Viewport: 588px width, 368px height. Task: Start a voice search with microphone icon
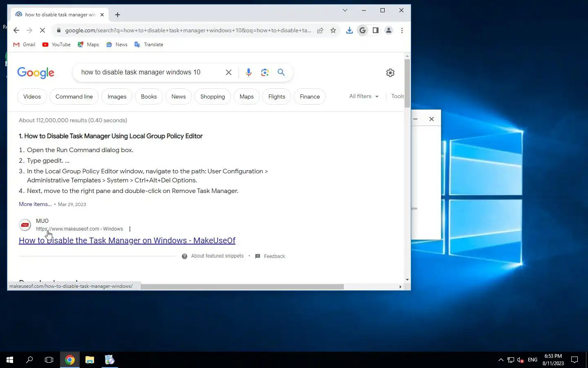tap(248, 72)
